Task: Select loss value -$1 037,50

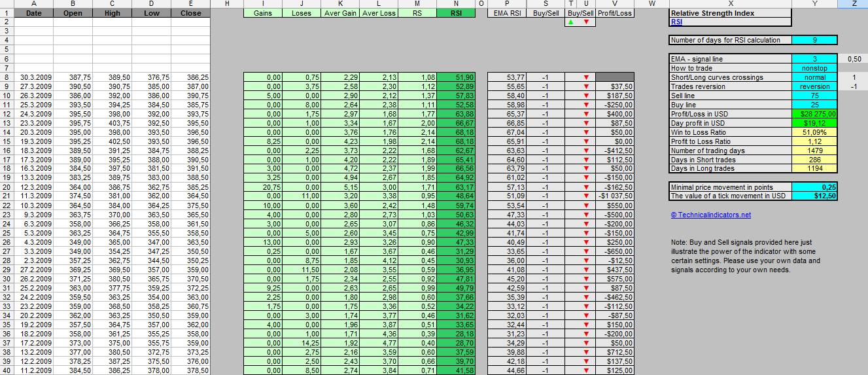Action: pyautogui.click(x=615, y=196)
